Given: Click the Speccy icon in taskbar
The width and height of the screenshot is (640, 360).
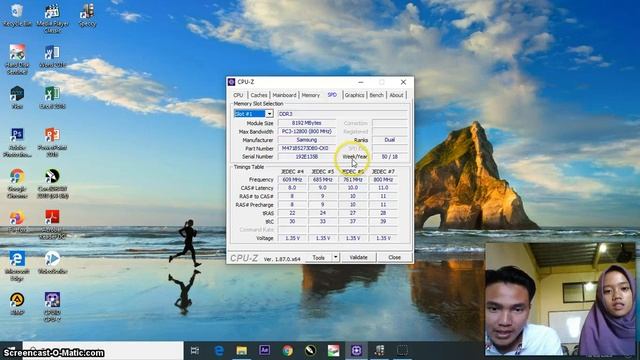Looking at the screenshot, I should tap(380, 350).
